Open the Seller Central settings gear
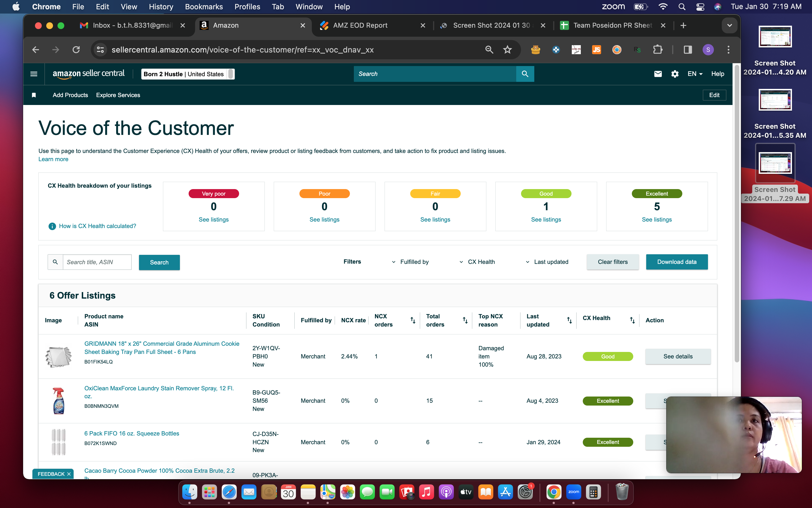This screenshot has height=508, width=812. [675, 74]
